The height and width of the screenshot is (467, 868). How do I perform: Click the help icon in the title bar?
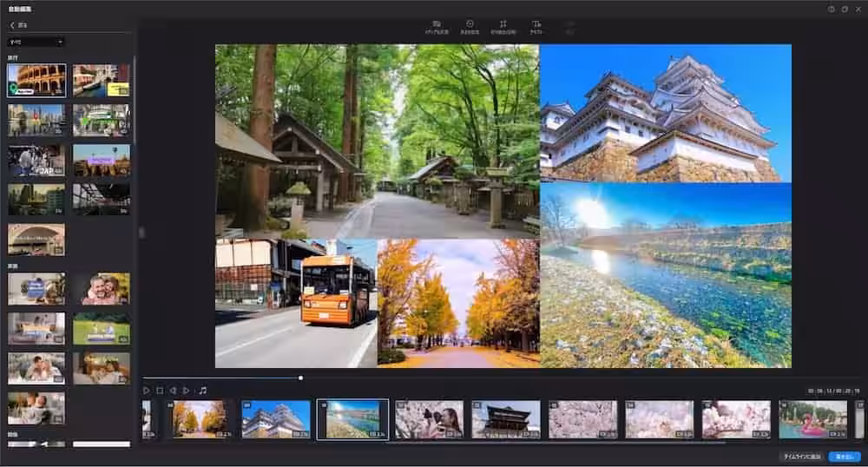click(x=832, y=9)
